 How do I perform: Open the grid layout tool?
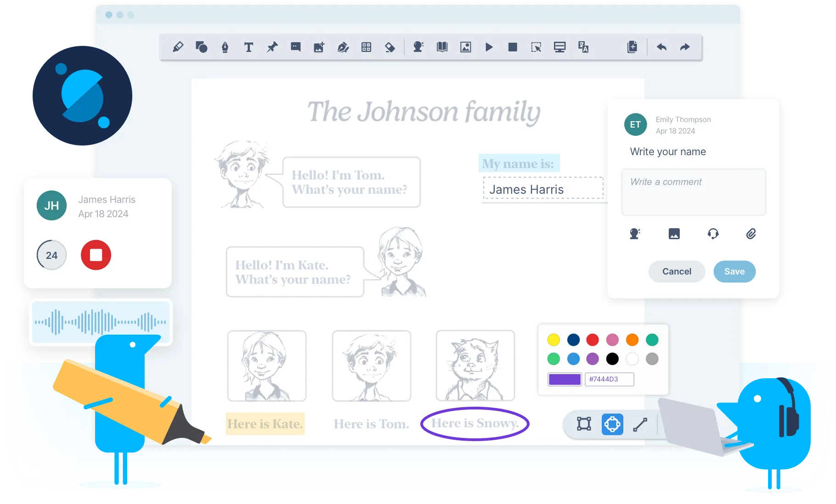click(x=366, y=47)
